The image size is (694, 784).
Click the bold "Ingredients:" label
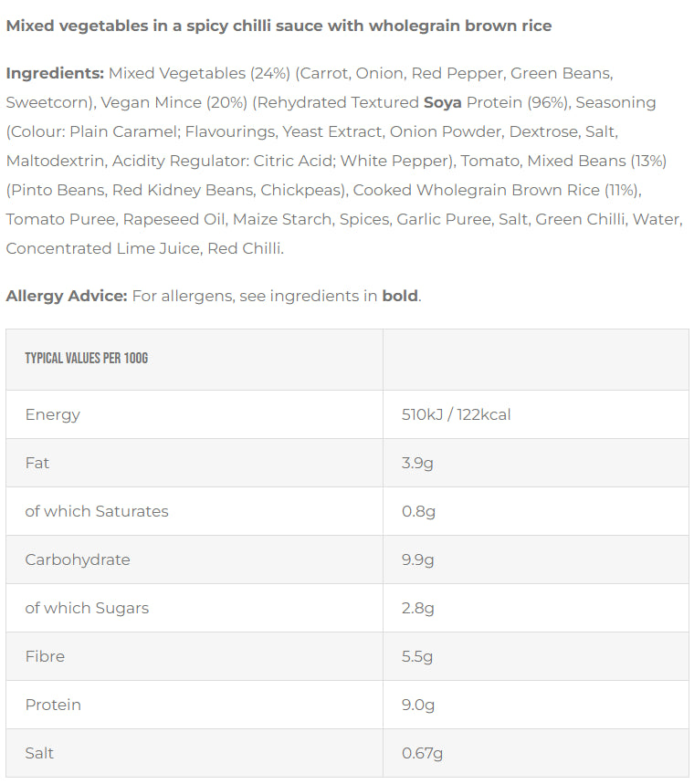55,73
